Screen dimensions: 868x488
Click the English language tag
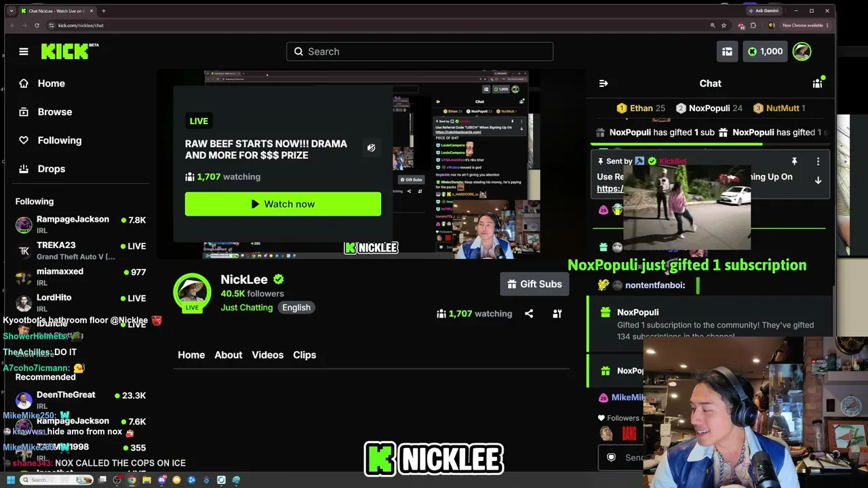[296, 308]
